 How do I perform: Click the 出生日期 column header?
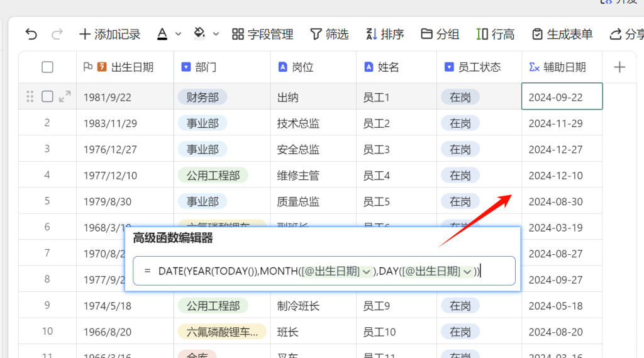click(125, 67)
